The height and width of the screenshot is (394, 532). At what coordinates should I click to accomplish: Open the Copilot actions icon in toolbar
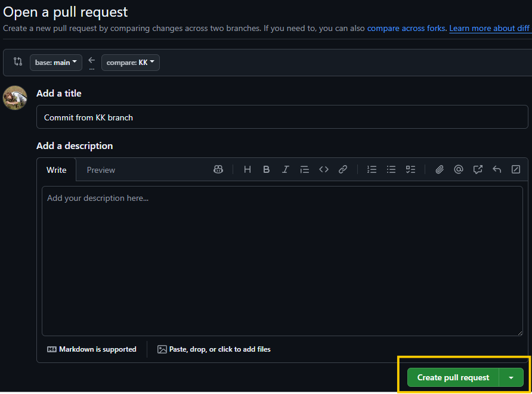pyautogui.click(x=218, y=170)
